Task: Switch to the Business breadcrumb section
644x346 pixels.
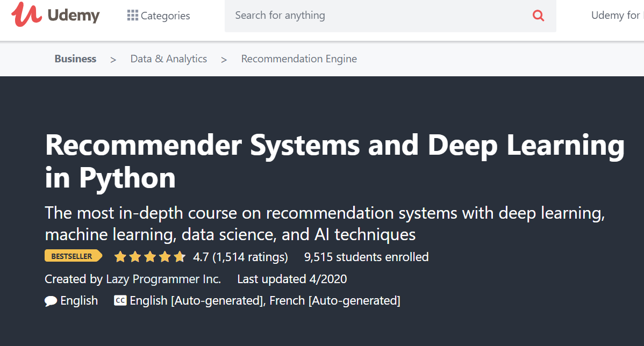Action: tap(75, 59)
